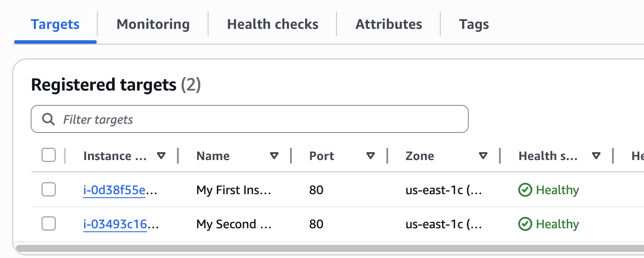Open the Tags tab
The width and height of the screenshot is (644, 258).
pos(474,24)
